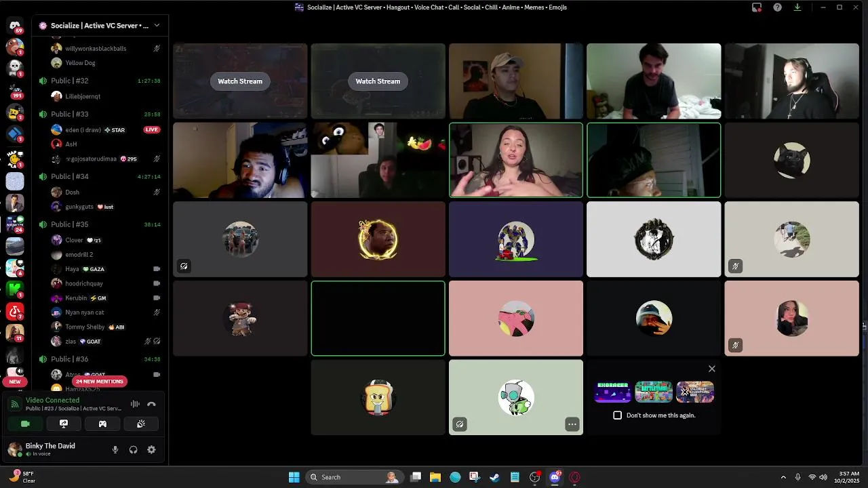868x488 pixels.
Task: Expand Socialize server header dropdown
Action: click(x=157, y=26)
